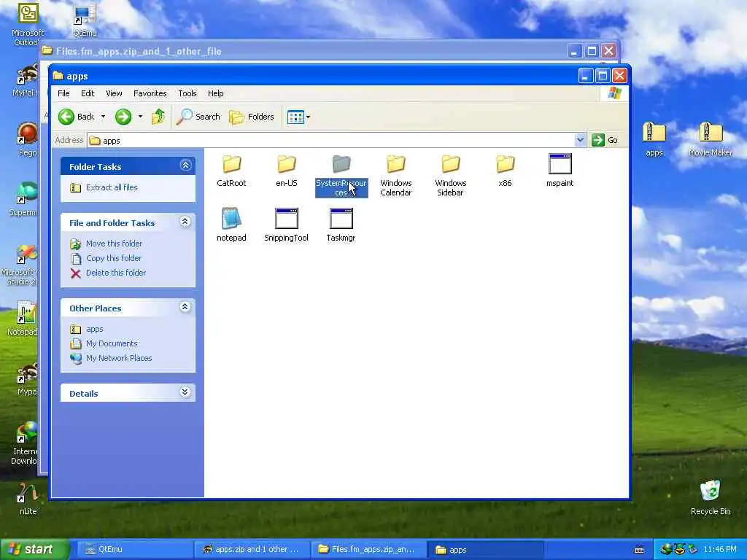Click the Windows flag throbber logo
This screenshot has height=560, width=747.
click(614, 93)
